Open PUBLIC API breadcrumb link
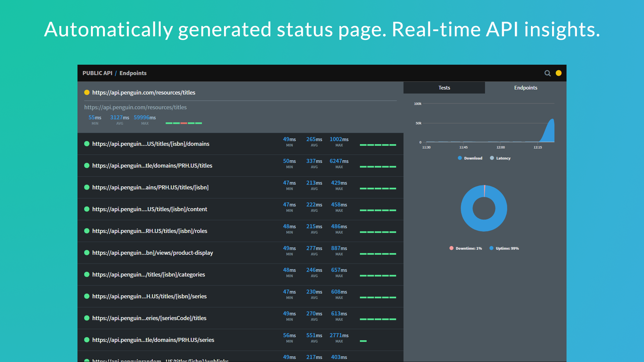644x362 pixels. point(97,73)
